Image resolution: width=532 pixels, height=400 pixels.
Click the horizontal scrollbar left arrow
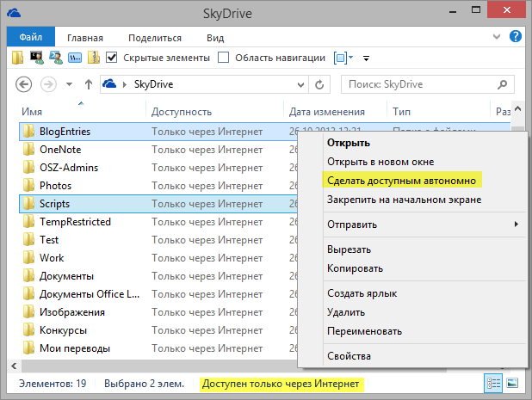pos(14,366)
